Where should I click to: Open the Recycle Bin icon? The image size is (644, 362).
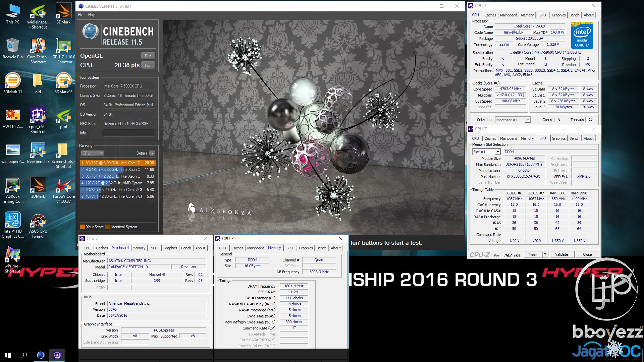coord(12,49)
